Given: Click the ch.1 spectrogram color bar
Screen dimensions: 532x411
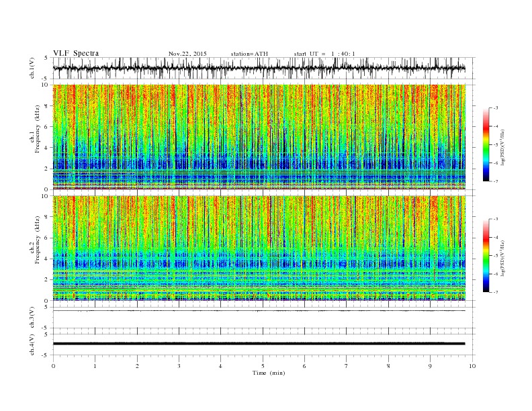Looking at the screenshot, I should point(486,145).
